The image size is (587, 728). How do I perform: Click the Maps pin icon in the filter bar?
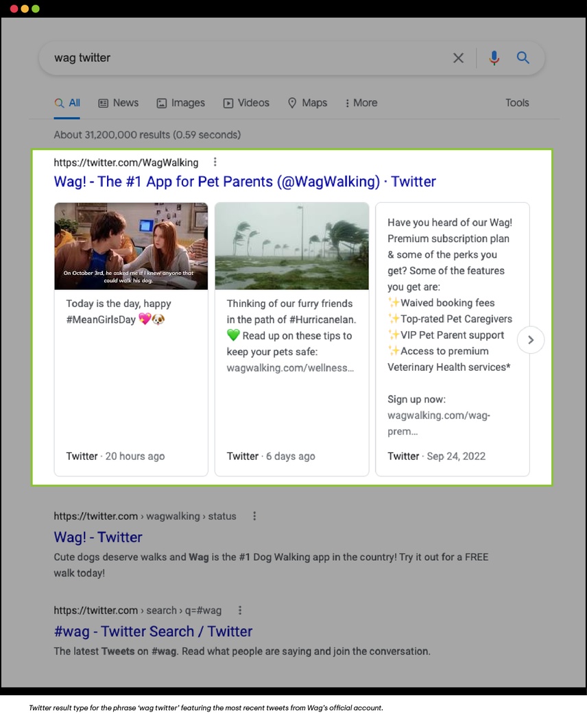(x=291, y=103)
